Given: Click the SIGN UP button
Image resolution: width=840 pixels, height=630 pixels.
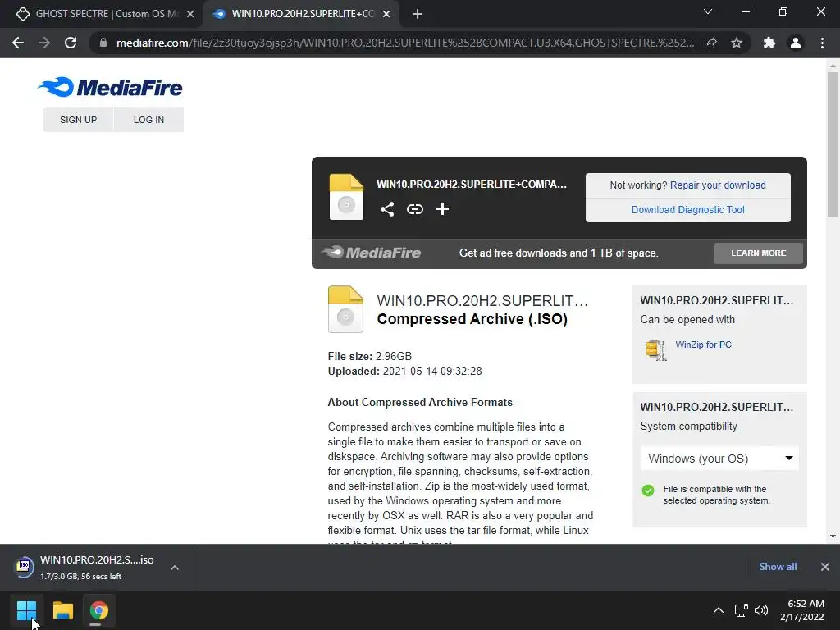Looking at the screenshot, I should tap(78, 120).
